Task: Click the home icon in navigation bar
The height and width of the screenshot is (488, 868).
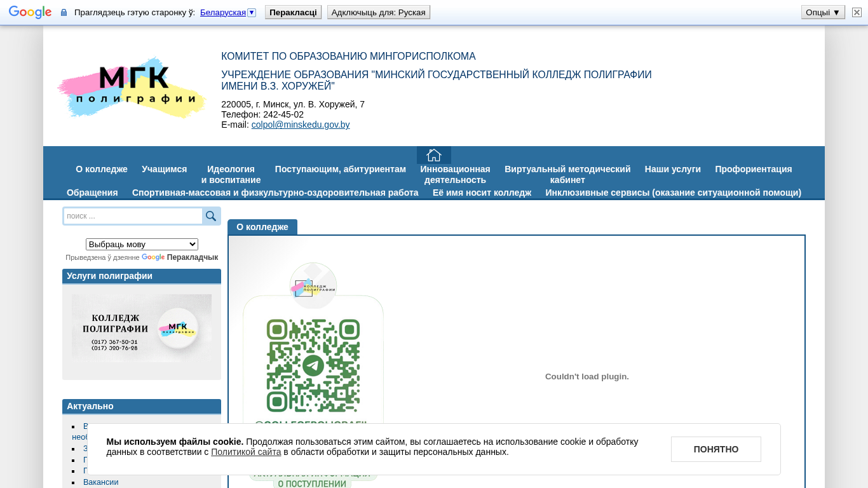Action: click(x=434, y=155)
